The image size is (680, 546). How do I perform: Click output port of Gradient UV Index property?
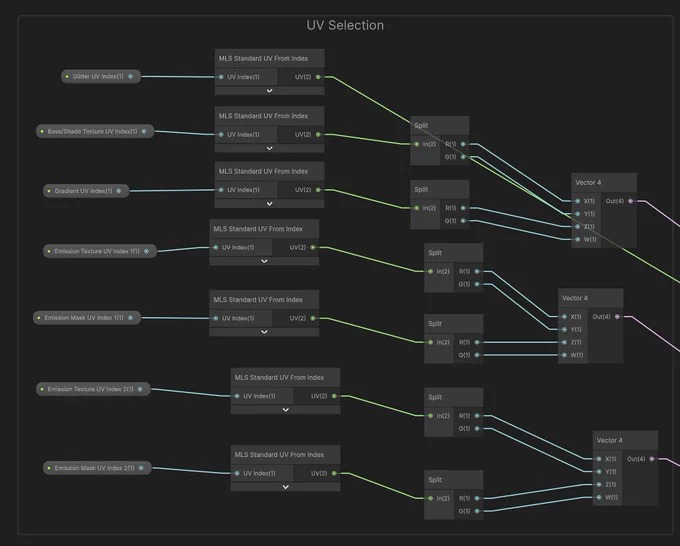[119, 191]
